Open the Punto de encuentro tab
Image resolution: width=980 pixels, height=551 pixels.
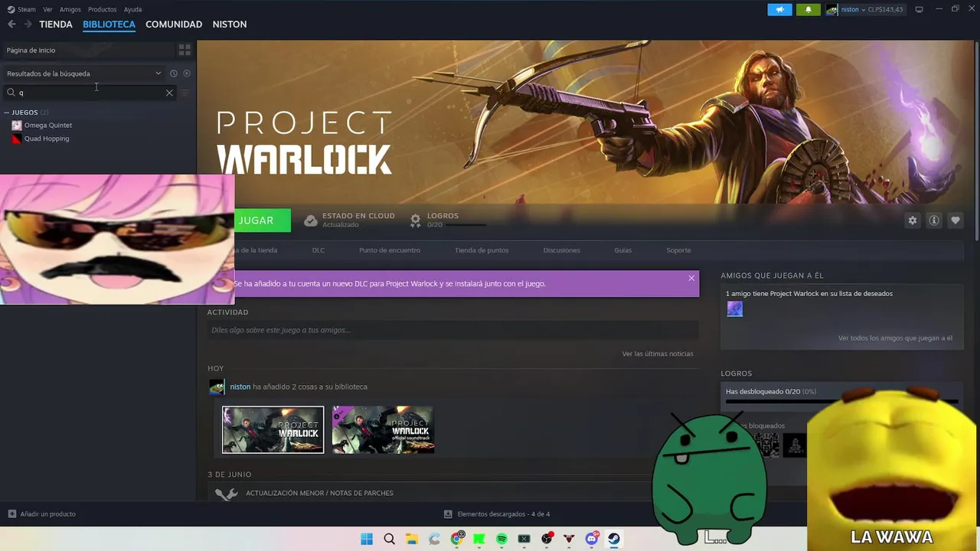(390, 250)
